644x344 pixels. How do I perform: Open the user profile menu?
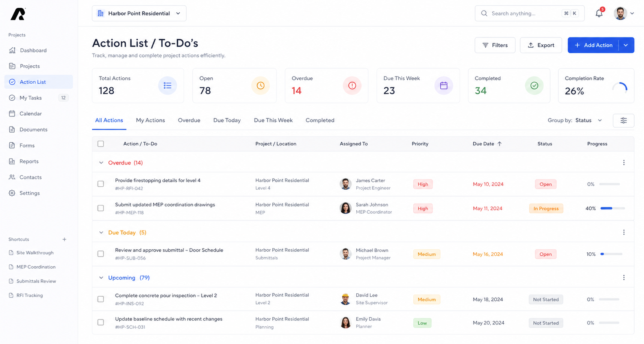[624, 13]
